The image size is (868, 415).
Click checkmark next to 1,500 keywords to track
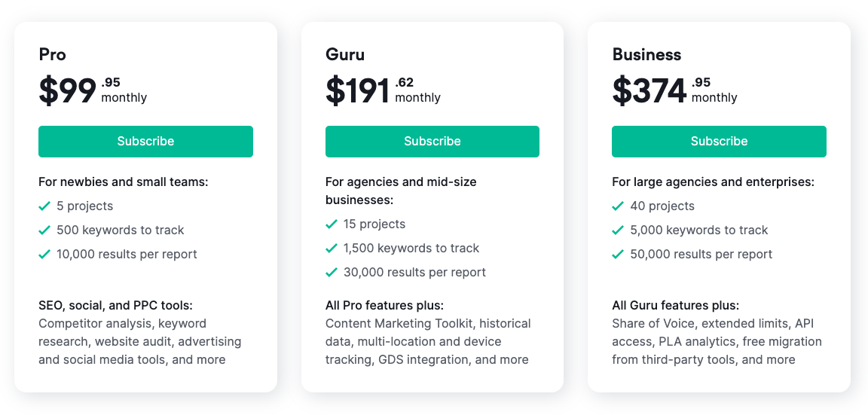click(332, 249)
